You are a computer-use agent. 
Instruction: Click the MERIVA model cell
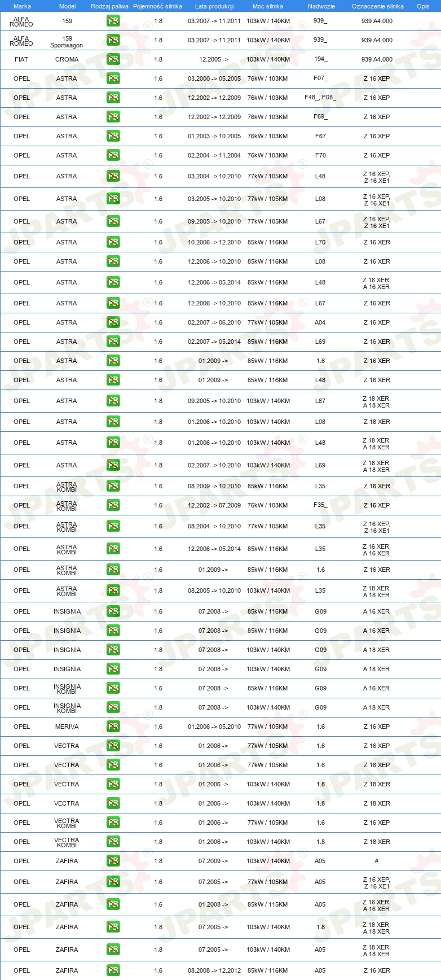pos(67,727)
